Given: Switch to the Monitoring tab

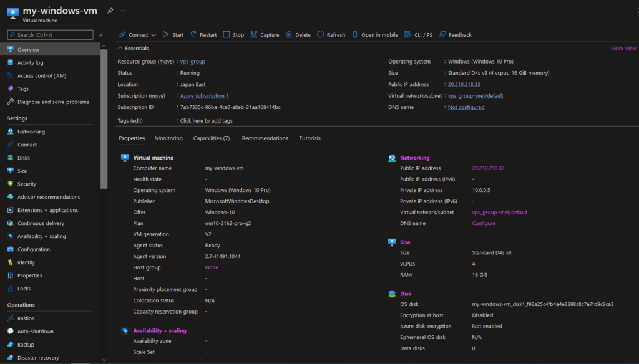Looking at the screenshot, I should pos(170,138).
